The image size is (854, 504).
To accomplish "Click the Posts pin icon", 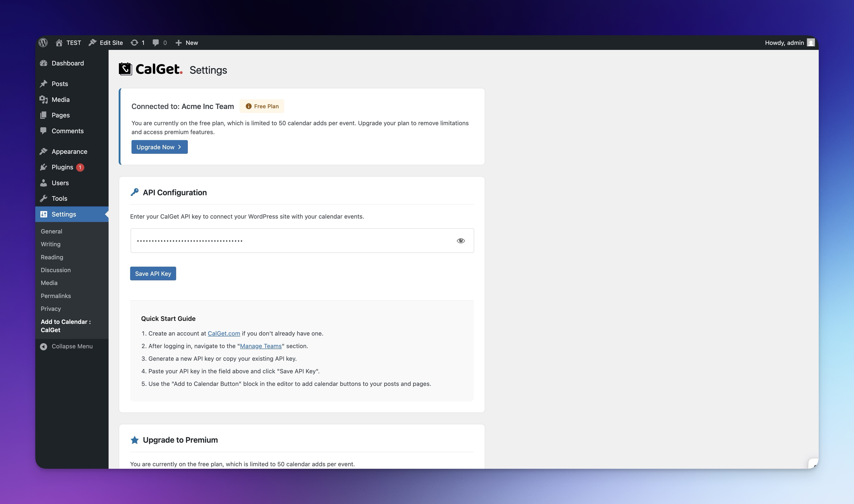I will coord(44,84).
